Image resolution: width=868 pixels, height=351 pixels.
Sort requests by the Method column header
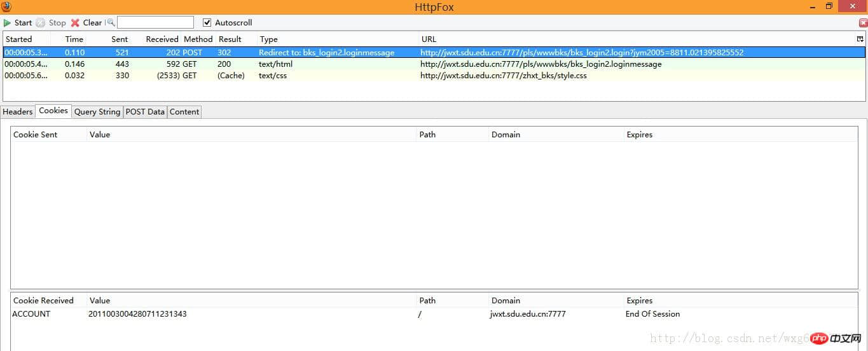pos(198,39)
